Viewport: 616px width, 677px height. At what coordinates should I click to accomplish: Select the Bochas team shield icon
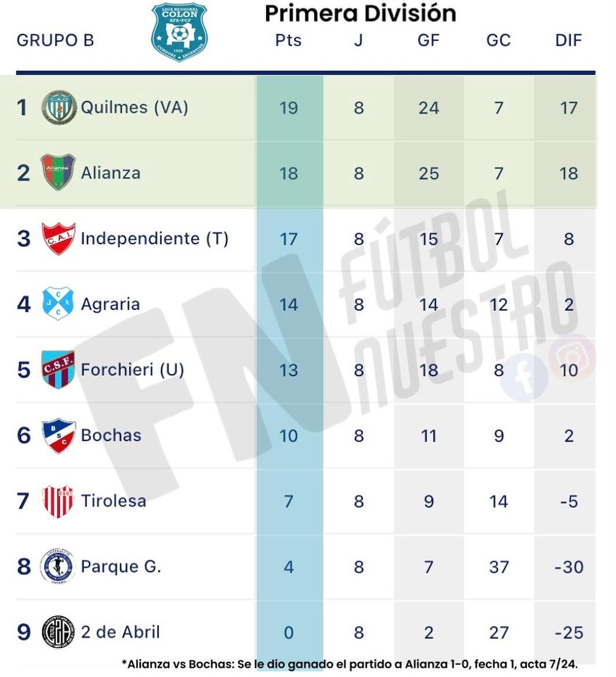pos(59,435)
